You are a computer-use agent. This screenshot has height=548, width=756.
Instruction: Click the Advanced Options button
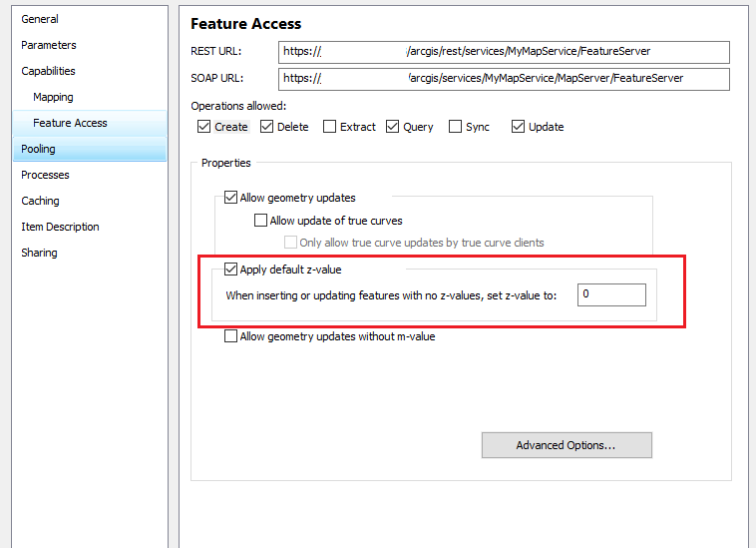click(566, 445)
